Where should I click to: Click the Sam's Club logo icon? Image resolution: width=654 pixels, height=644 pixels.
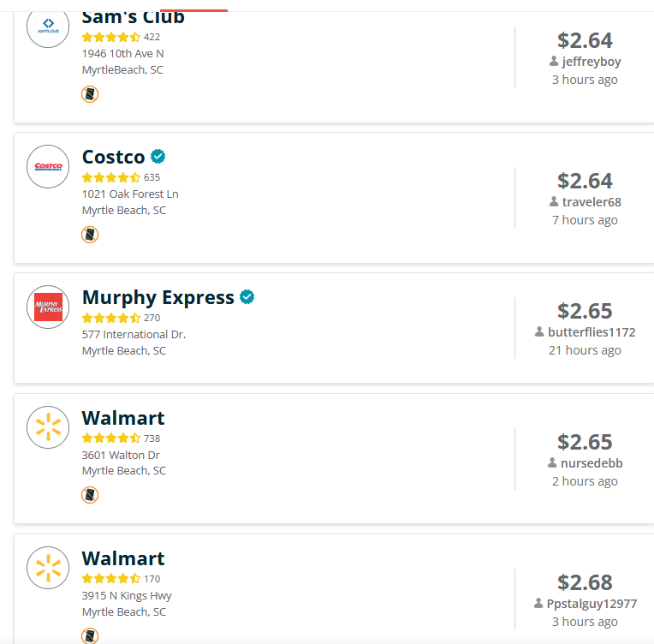tap(48, 27)
